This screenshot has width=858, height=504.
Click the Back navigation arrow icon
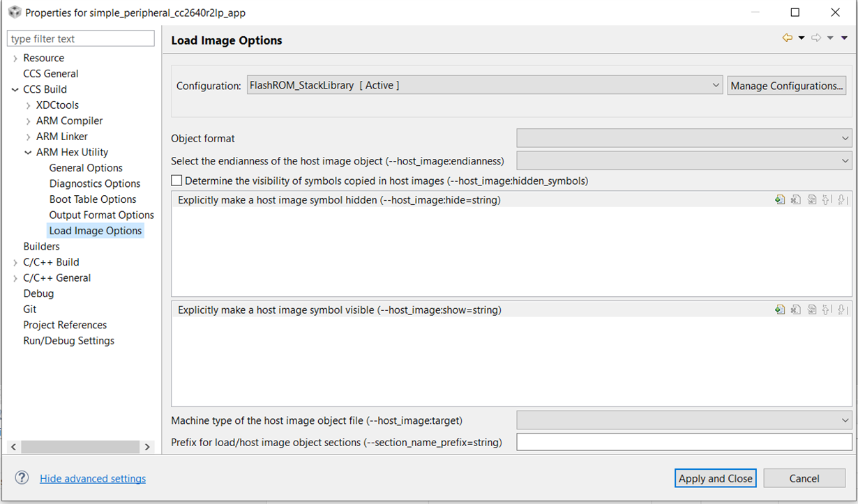788,38
